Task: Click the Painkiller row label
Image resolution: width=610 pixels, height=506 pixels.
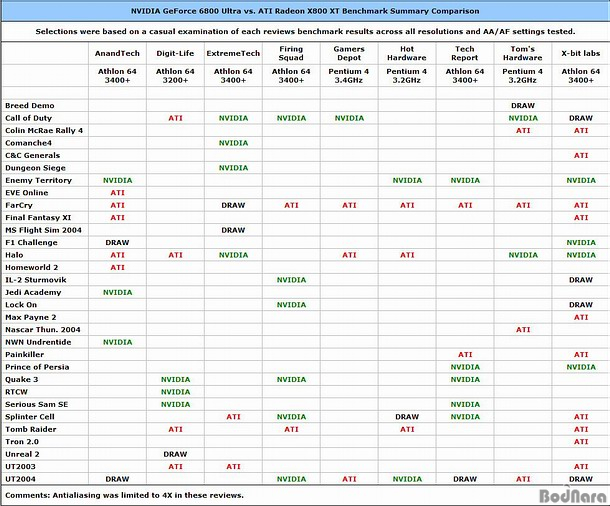Action: pyautogui.click(x=25, y=354)
